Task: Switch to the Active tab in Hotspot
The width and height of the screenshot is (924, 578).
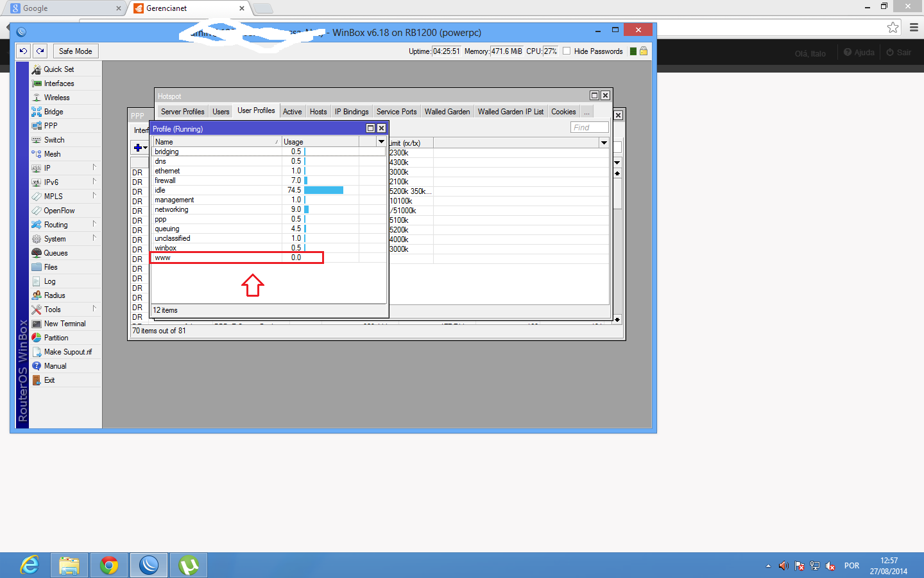Action: (293, 112)
